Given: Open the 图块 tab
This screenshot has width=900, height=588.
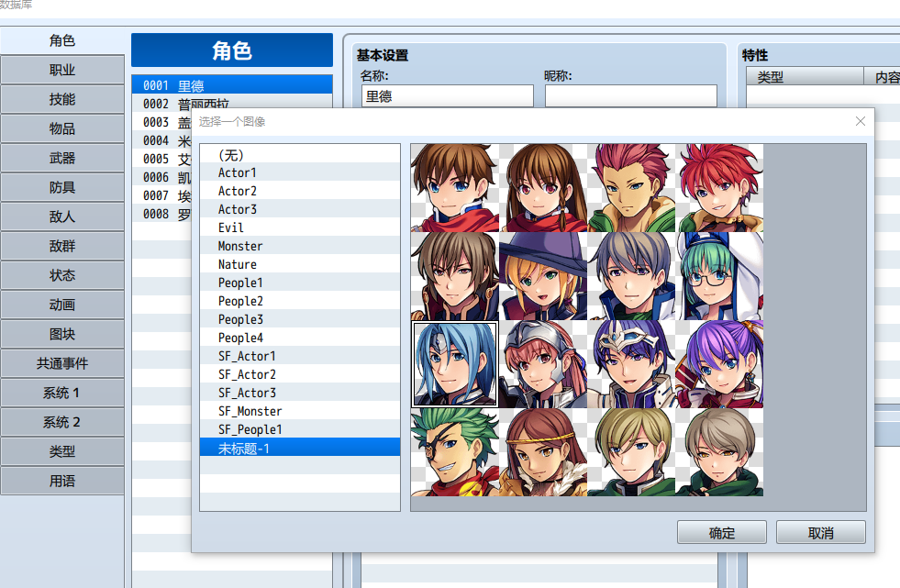Looking at the screenshot, I should coord(62,334).
